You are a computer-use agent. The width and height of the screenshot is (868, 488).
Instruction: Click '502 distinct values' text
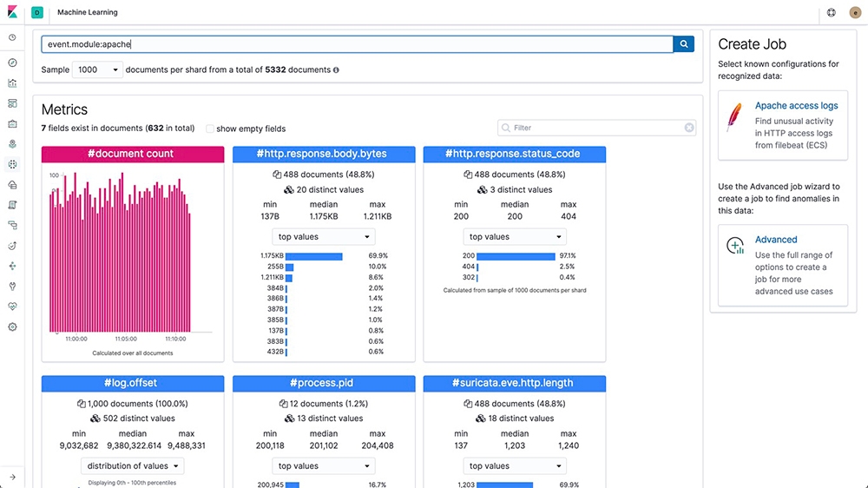click(x=139, y=419)
